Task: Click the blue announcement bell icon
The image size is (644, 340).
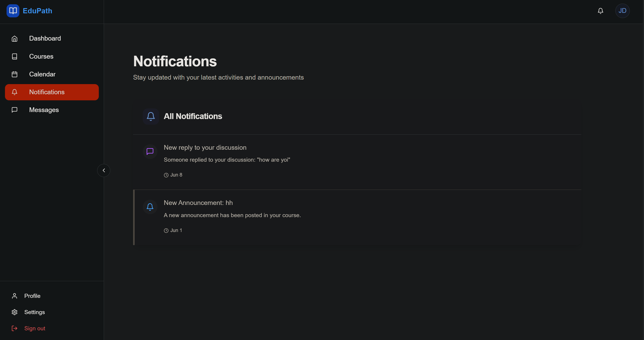Action: click(150, 207)
